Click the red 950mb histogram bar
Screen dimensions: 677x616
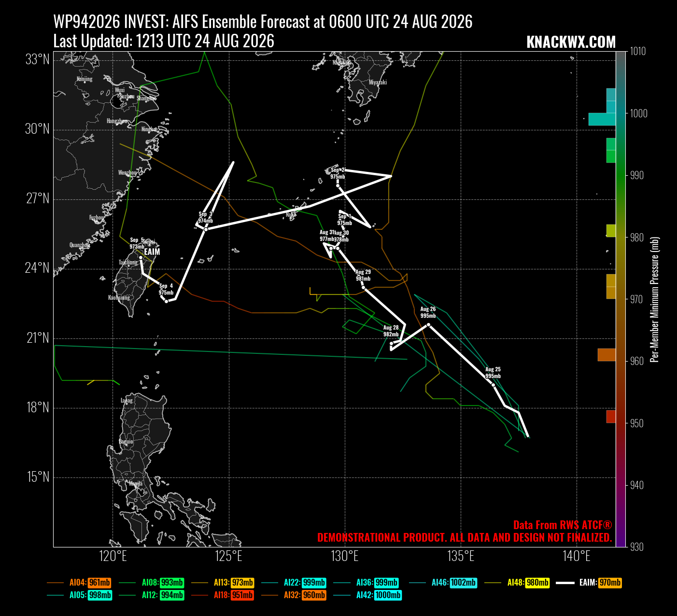(x=611, y=417)
